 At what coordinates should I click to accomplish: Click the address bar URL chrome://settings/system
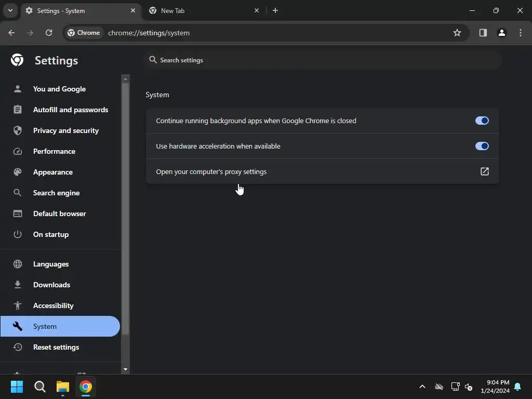(149, 33)
